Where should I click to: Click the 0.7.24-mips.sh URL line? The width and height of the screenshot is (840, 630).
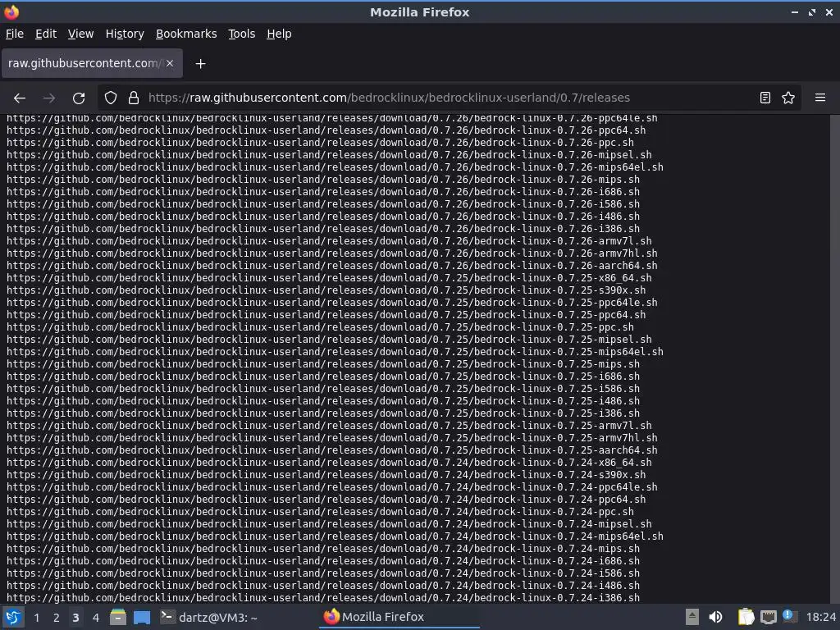(x=323, y=549)
